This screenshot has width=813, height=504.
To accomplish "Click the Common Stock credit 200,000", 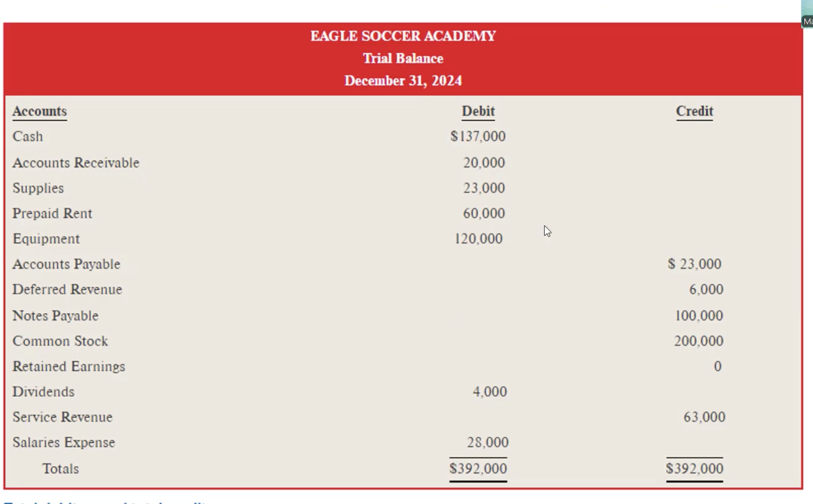I will tap(699, 341).
